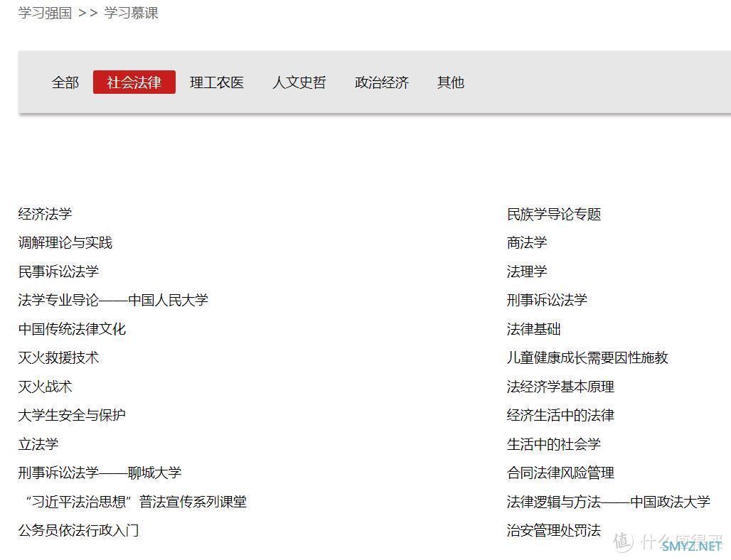Screen dimensions: 731x560
Task: Select the 其他 category tab
Action: tap(450, 82)
